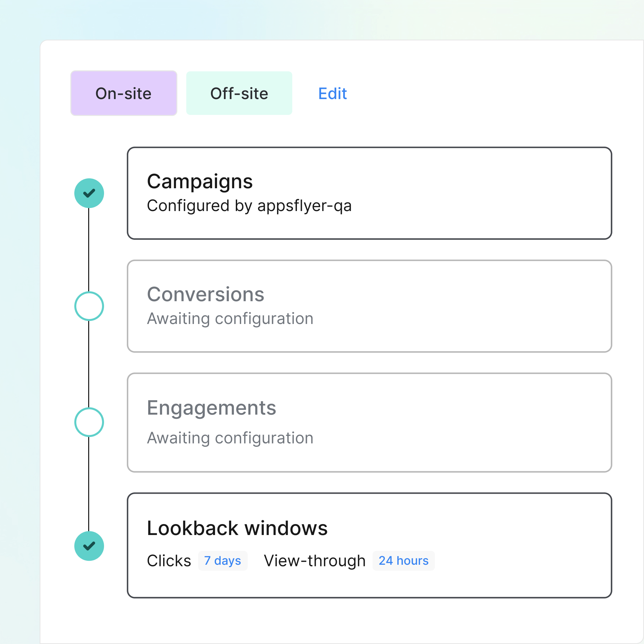Switch to the On-site tab
Image resolution: width=644 pixels, height=644 pixels.
tap(123, 93)
